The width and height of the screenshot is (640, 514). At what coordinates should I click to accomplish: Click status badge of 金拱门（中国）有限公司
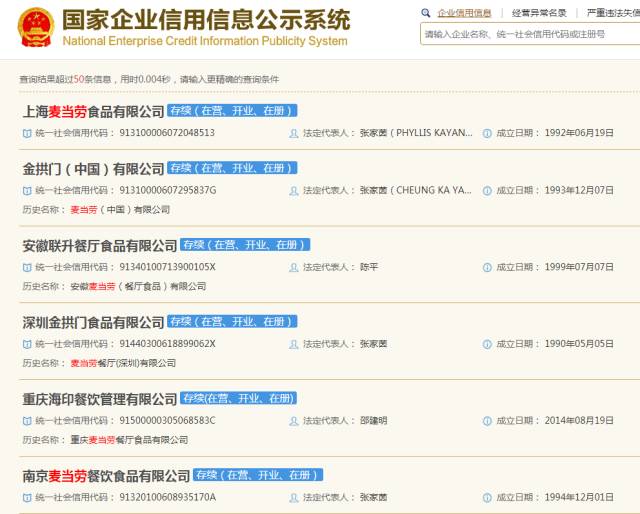click(232, 168)
